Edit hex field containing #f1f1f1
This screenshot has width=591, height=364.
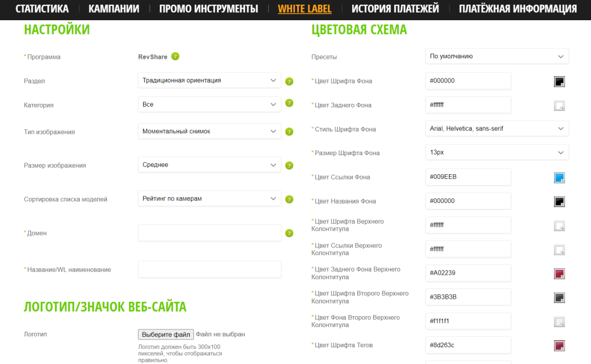point(468,321)
